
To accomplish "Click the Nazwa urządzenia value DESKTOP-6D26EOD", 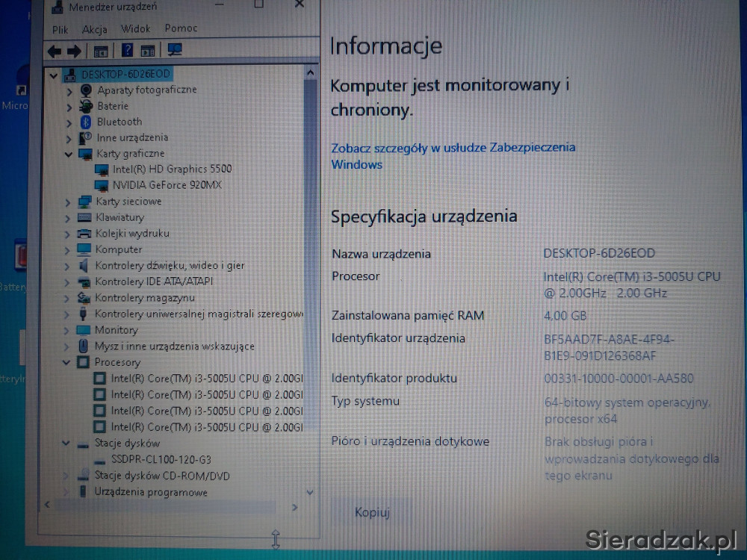I will pos(599,253).
